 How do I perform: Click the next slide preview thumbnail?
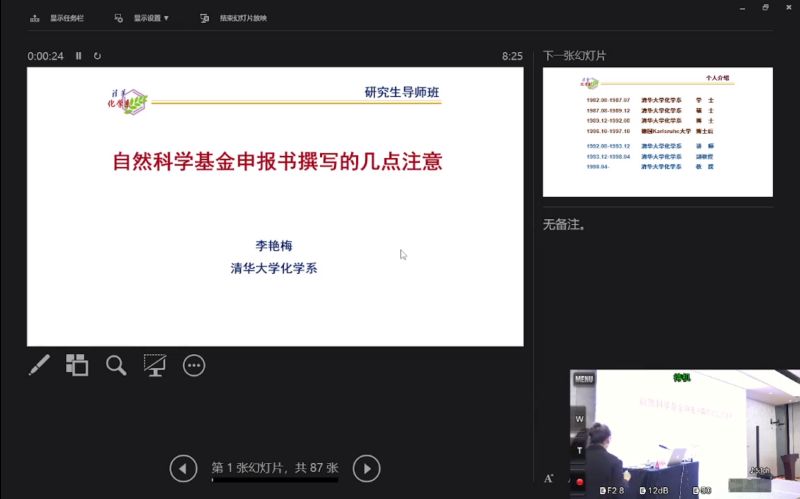click(657, 132)
